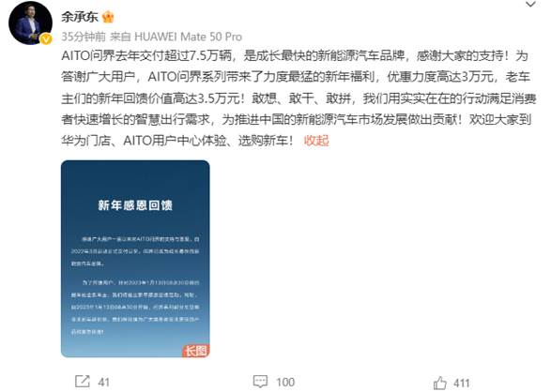551x392 pixels.
Task: Click the comment count 100
Action: tap(285, 382)
